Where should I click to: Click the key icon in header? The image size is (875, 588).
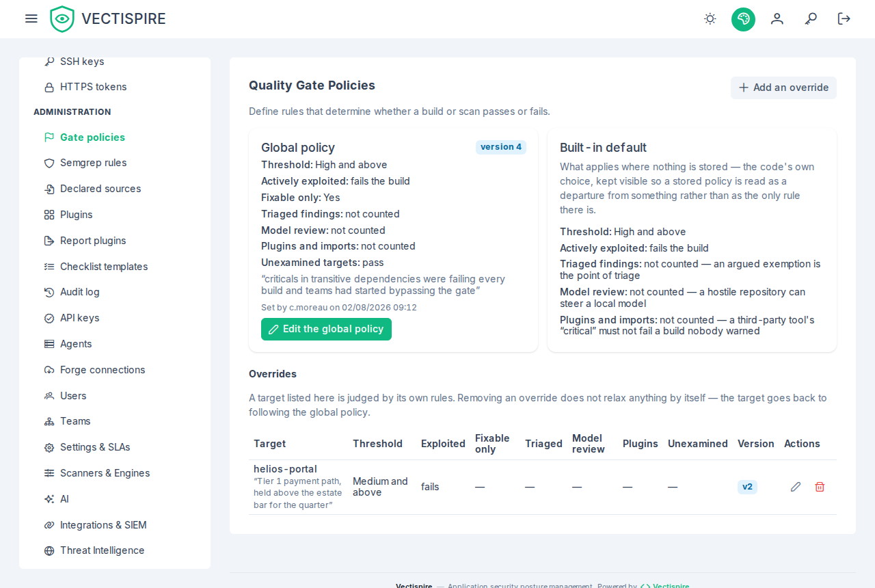[811, 19]
